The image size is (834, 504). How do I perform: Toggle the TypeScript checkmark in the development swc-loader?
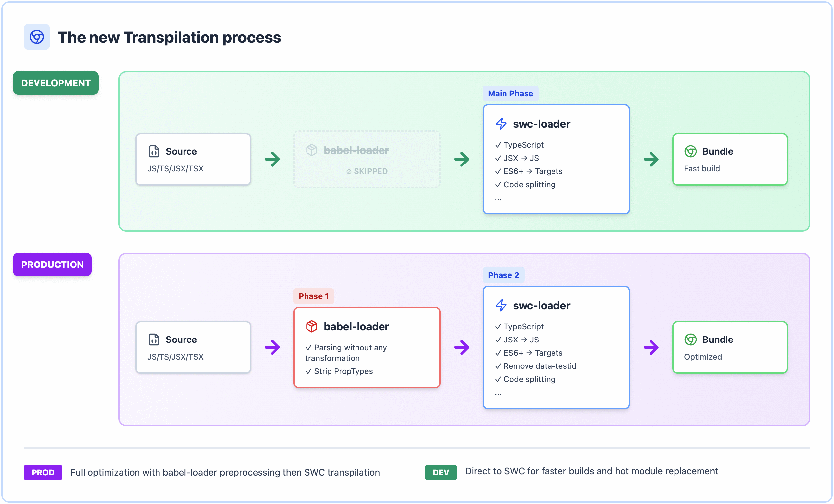tap(498, 144)
